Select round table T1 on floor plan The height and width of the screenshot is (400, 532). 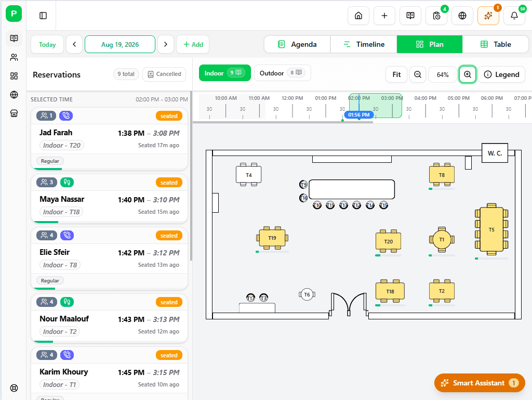tap(442, 239)
